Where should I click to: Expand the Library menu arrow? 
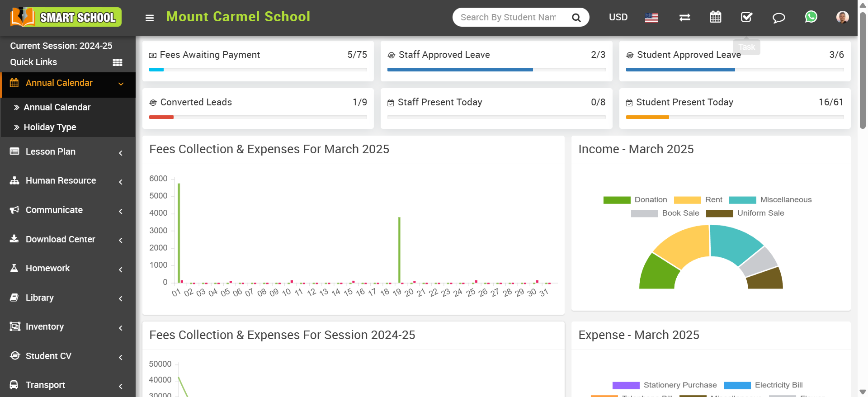[121, 299]
